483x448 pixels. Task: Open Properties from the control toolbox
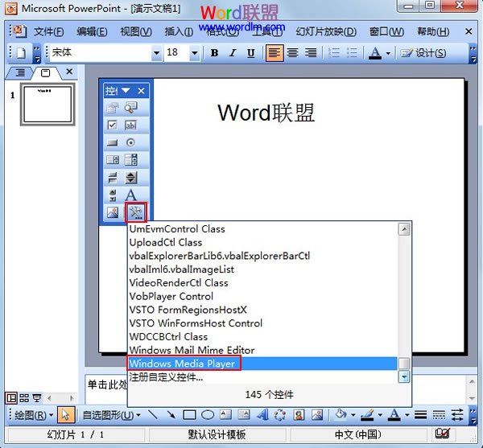point(113,108)
